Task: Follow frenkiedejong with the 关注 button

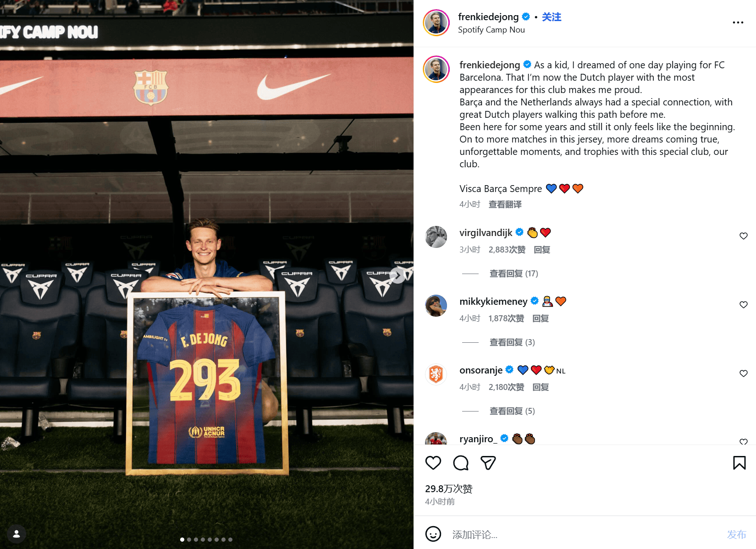Action: [x=552, y=17]
